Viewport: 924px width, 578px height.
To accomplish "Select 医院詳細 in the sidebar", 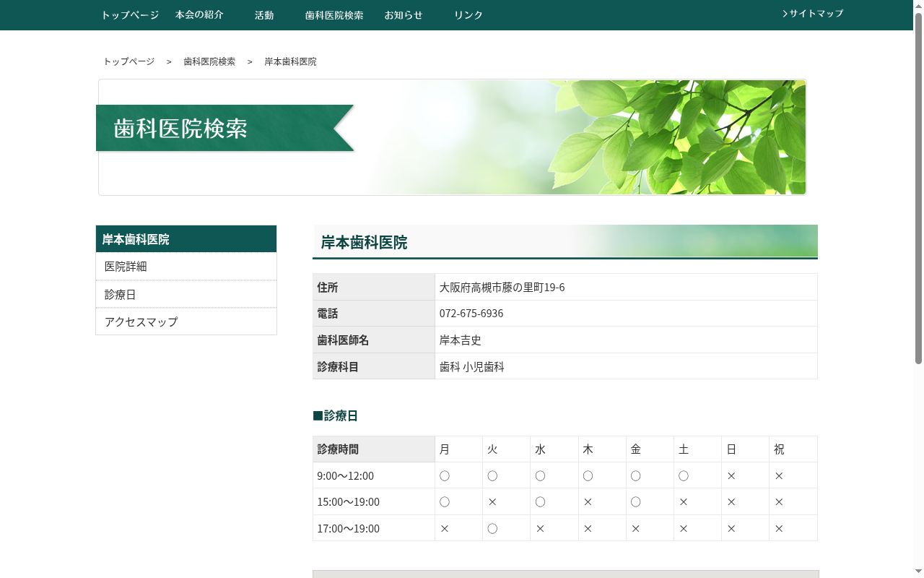I will point(186,267).
